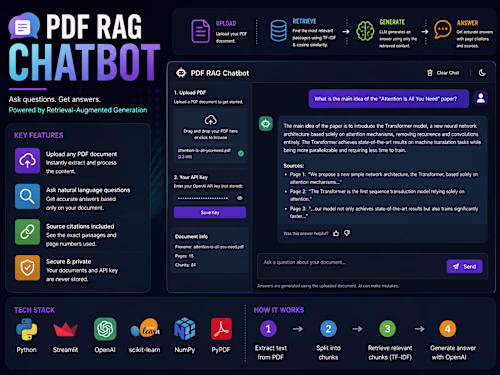The height and width of the screenshot is (375, 500).
Task: Click the green link Source citations icon
Action: pos(27,232)
